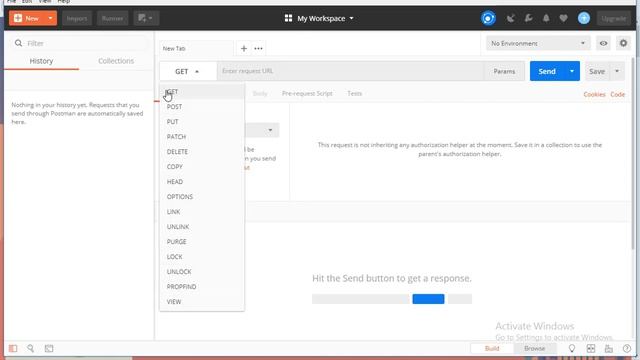Image resolution: width=640 pixels, height=360 pixels.
Task: Switch to Build mode
Action: [x=492, y=349]
